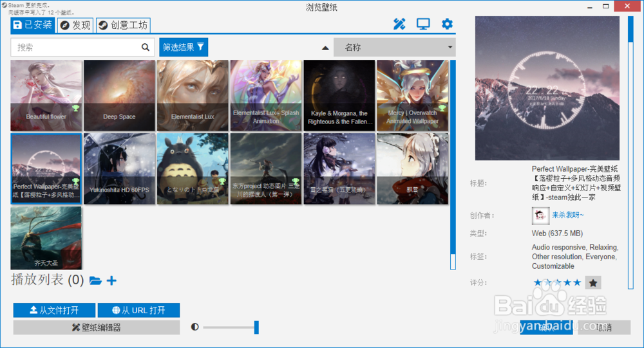
Task: Maximize the 浏览壁纸 window
Action: [x=606, y=6]
